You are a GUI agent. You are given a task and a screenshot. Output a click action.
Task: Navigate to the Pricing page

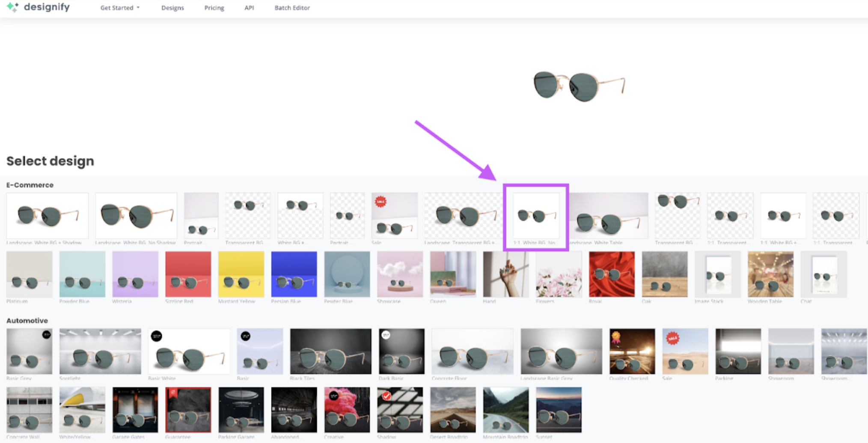coord(214,8)
